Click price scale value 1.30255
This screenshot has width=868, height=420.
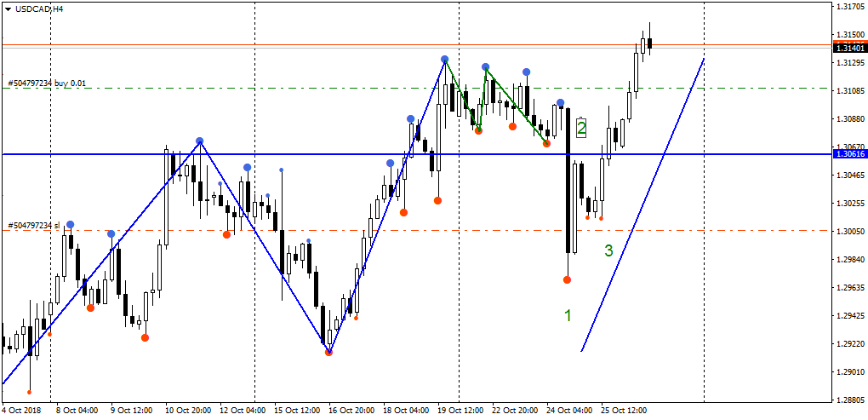click(x=851, y=203)
